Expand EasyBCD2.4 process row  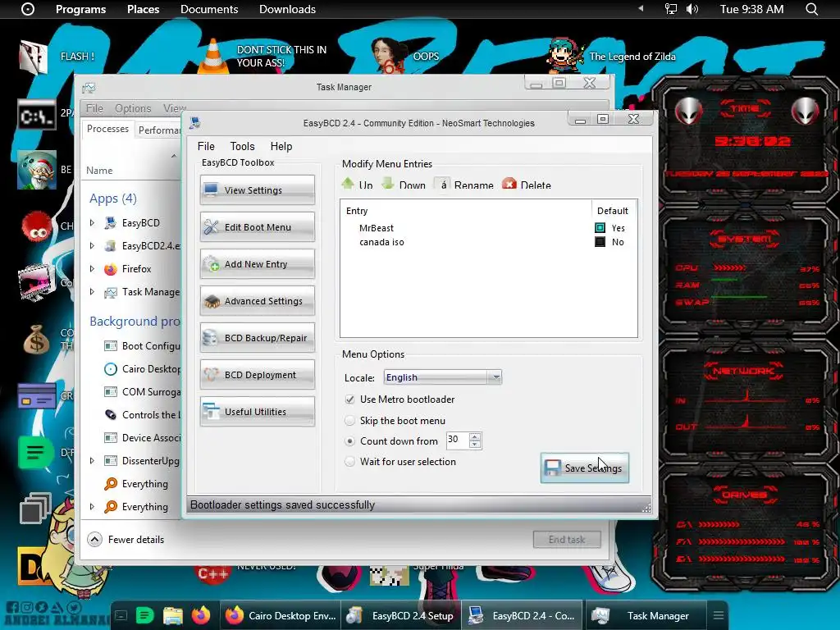point(92,246)
